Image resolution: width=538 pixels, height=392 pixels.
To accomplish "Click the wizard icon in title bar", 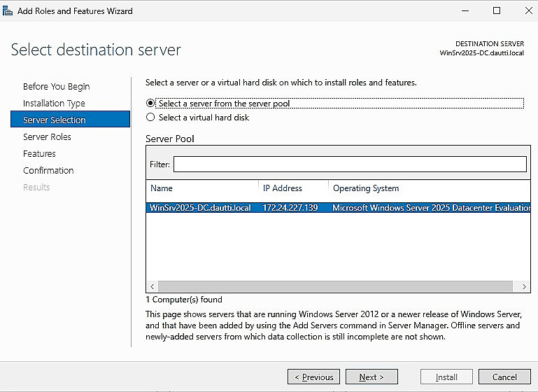I will coord(8,11).
